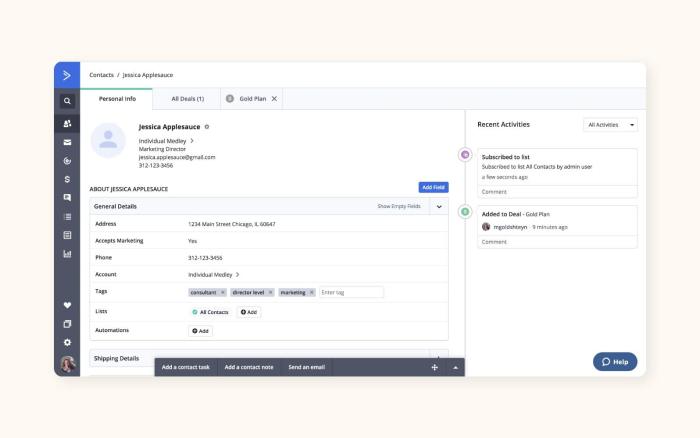
Task: Open the Lists sidebar icon
Action: [x=67, y=217]
